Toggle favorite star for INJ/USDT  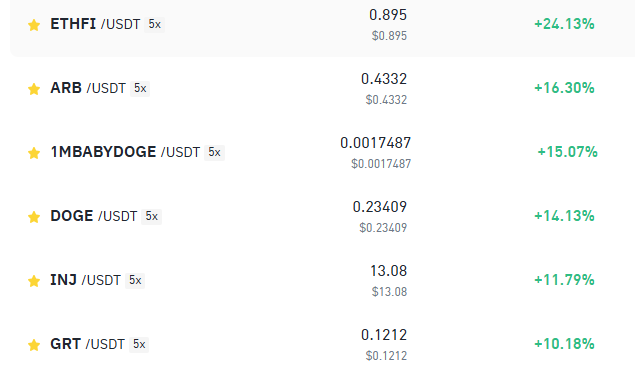34,281
